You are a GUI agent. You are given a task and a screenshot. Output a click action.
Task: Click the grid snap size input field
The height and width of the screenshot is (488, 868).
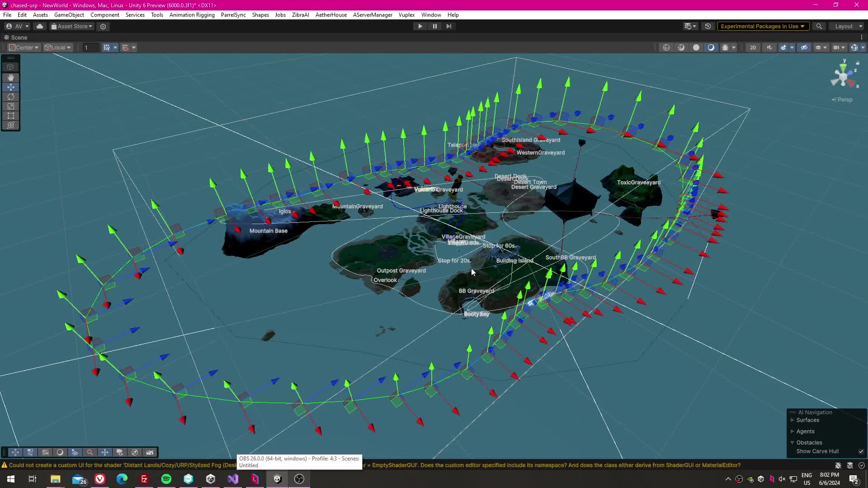pyautogui.click(x=90, y=47)
